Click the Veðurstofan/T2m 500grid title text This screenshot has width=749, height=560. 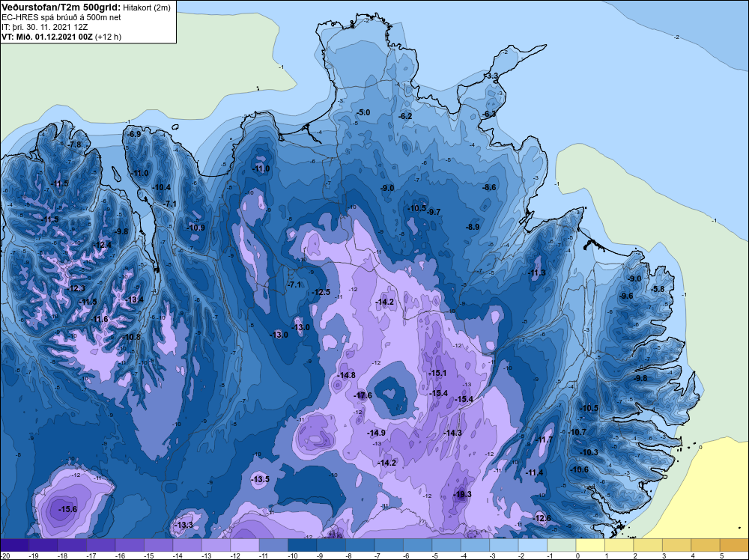tap(61, 7)
